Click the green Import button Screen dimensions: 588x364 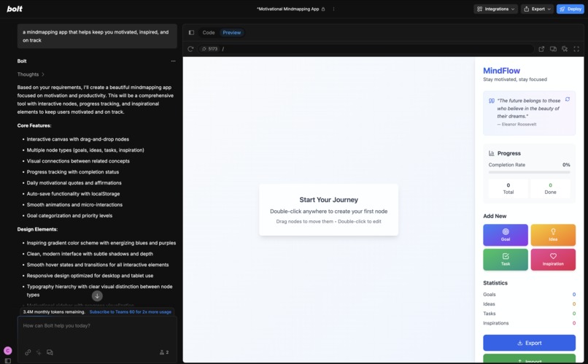(x=529, y=359)
